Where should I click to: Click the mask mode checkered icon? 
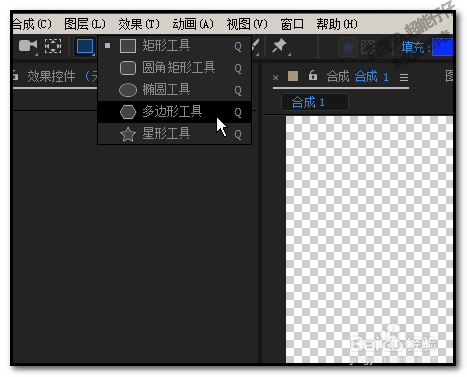(368, 47)
